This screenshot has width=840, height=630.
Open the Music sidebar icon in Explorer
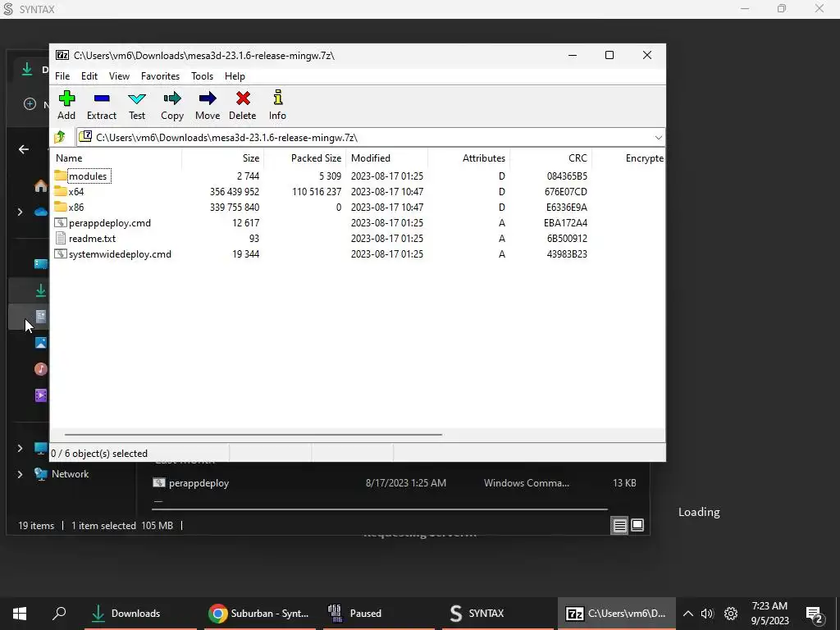41,369
